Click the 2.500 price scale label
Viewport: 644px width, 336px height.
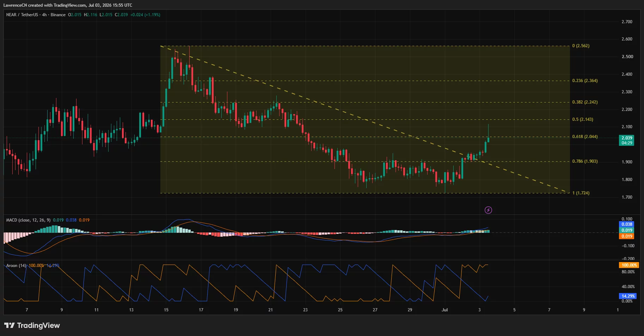627,57
